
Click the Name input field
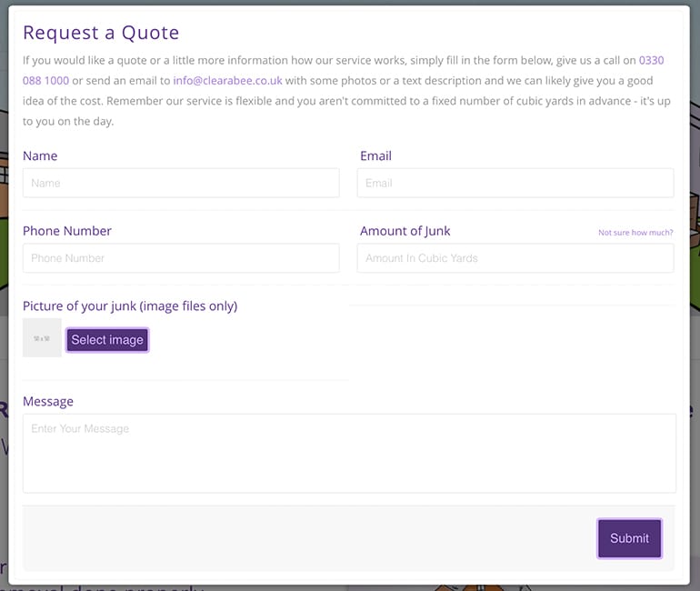[x=181, y=183]
